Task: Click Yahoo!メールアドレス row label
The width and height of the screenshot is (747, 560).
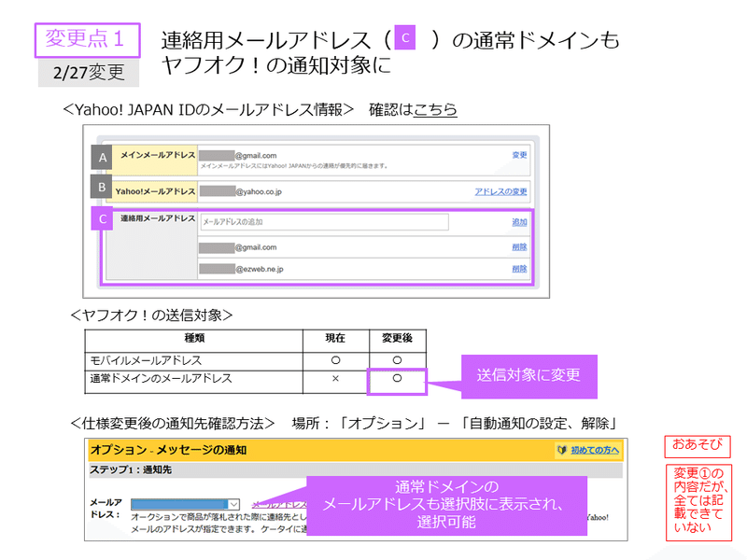Action: tap(155, 191)
